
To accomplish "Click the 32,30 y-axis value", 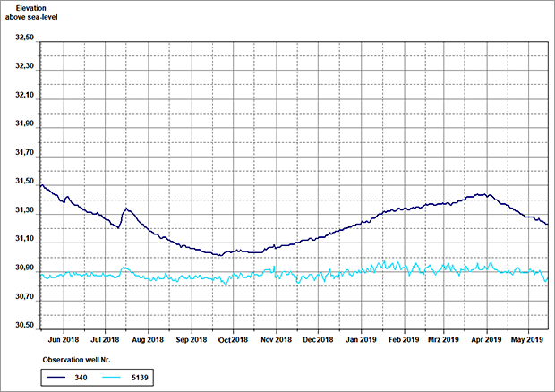I will click(x=24, y=66).
